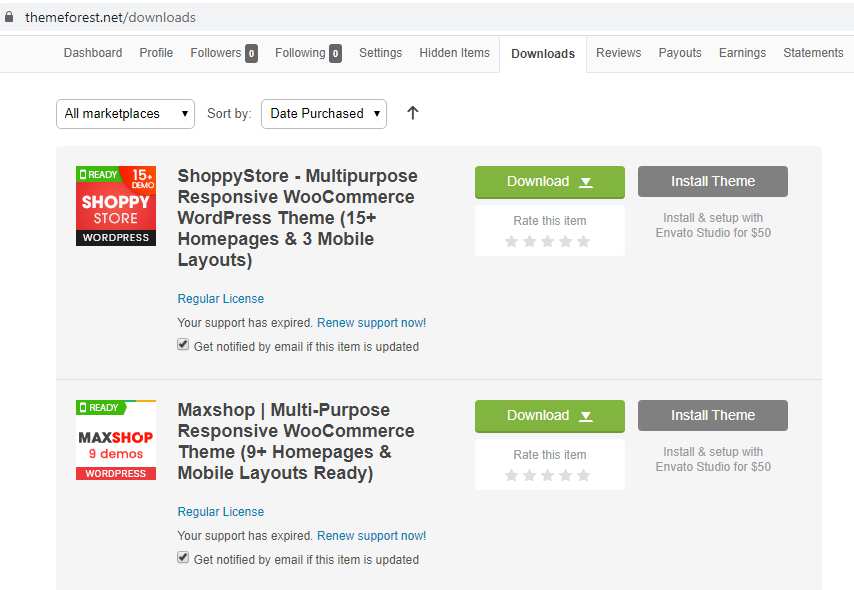Open the ShoppyStore Download dropdown button
The height and width of the screenshot is (590, 854).
click(550, 182)
